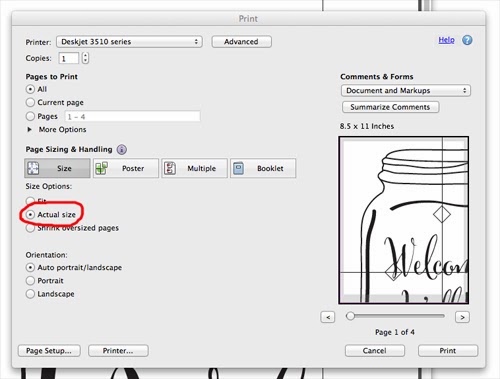Switch to the Size handling tab
500x379 pixels.
[57, 168]
